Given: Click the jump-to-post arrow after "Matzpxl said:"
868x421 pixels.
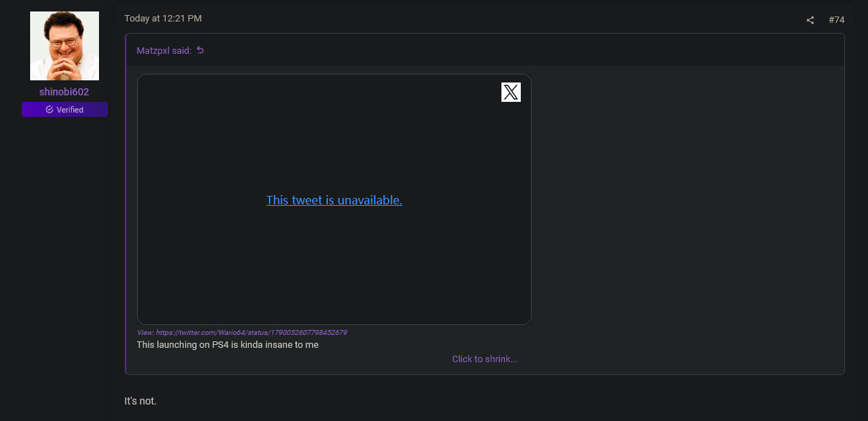Looking at the screenshot, I should (x=200, y=50).
